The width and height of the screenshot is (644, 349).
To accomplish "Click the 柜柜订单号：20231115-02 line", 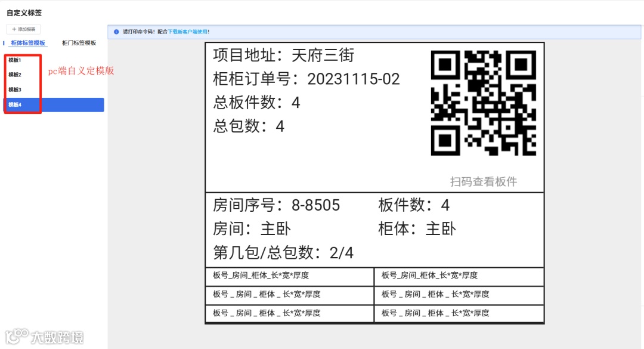I will point(306,79).
